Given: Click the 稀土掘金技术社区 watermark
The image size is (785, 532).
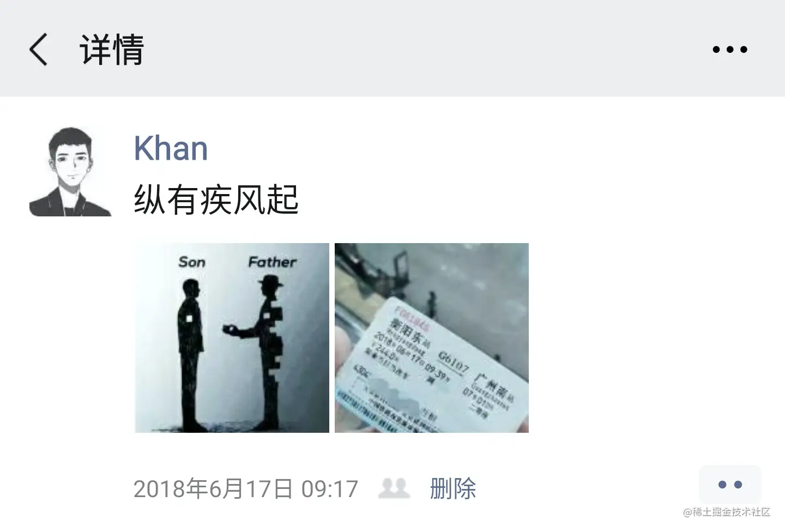Looking at the screenshot, I should (x=727, y=512).
